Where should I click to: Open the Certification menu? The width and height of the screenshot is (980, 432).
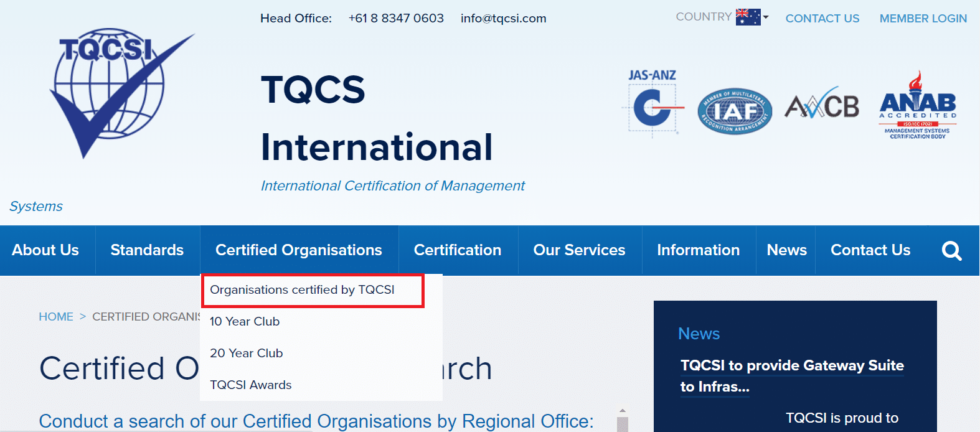(x=458, y=250)
